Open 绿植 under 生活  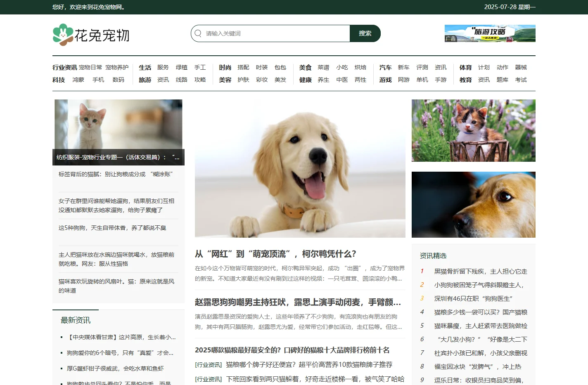click(x=182, y=67)
